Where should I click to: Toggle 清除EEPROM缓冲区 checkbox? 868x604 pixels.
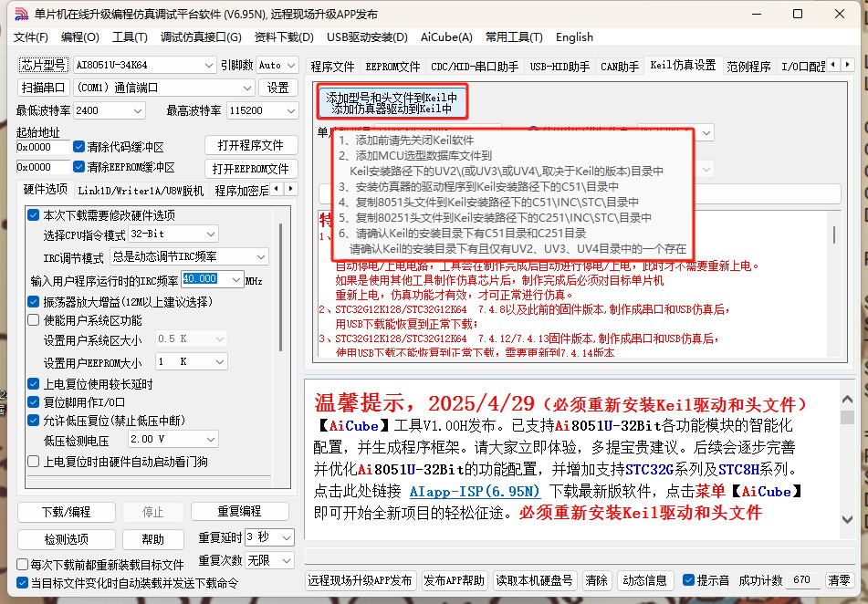click(79, 167)
